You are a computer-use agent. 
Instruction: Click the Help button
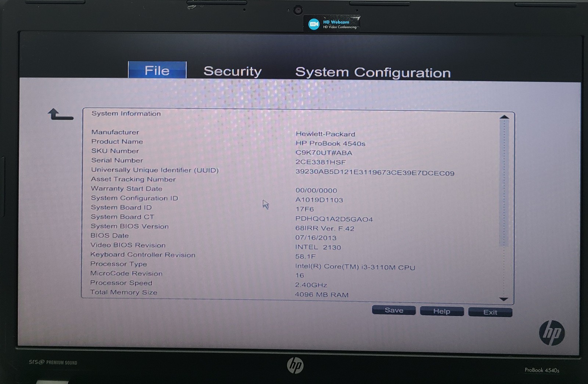point(442,311)
